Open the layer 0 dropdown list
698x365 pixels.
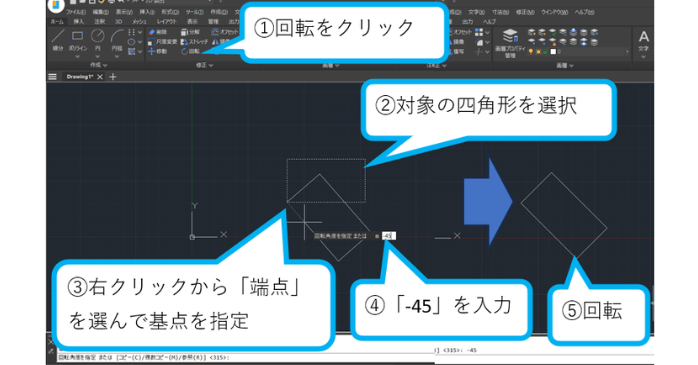coord(627,52)
